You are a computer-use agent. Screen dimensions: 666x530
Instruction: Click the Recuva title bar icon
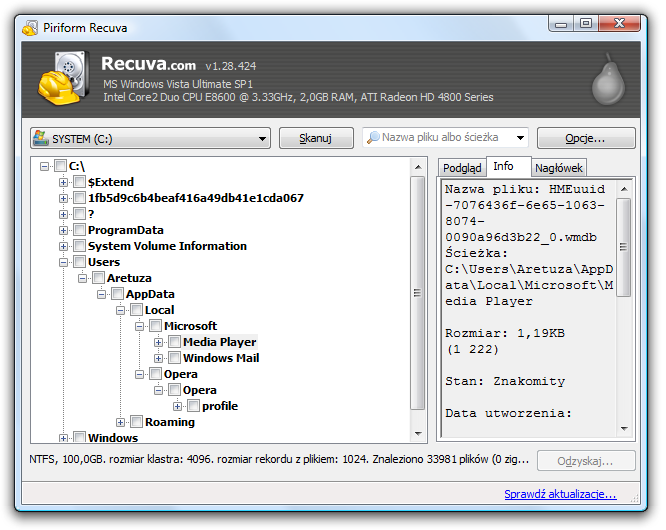pyautogui.click(x=30, y=28)
